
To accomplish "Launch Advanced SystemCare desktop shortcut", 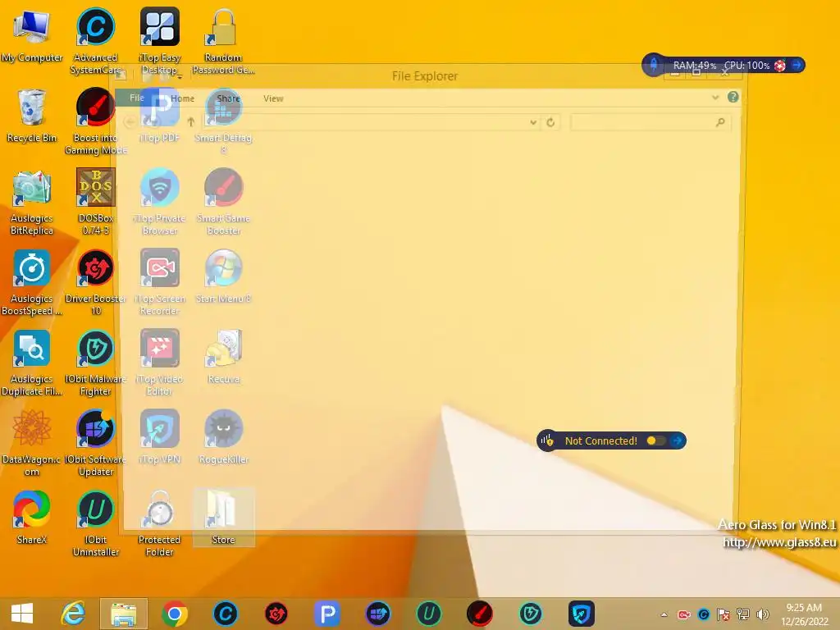I will [x=95, y=41].
